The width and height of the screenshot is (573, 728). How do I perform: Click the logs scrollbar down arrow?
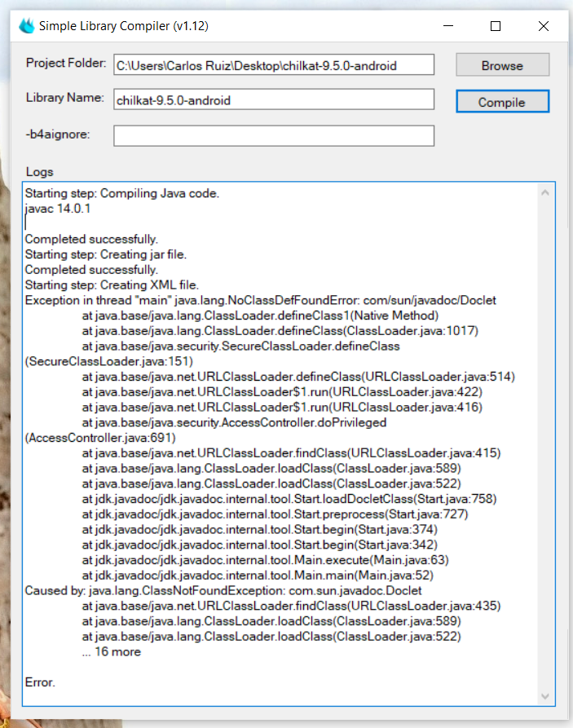[545, 696]
